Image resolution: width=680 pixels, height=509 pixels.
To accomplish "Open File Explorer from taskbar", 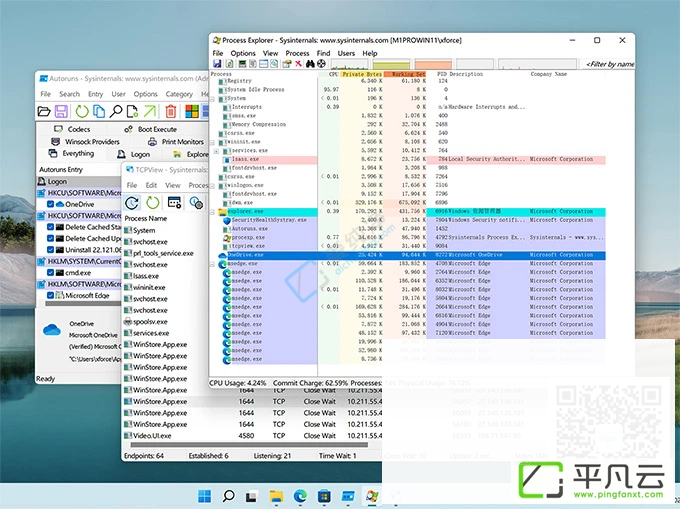I will [276, 496].
